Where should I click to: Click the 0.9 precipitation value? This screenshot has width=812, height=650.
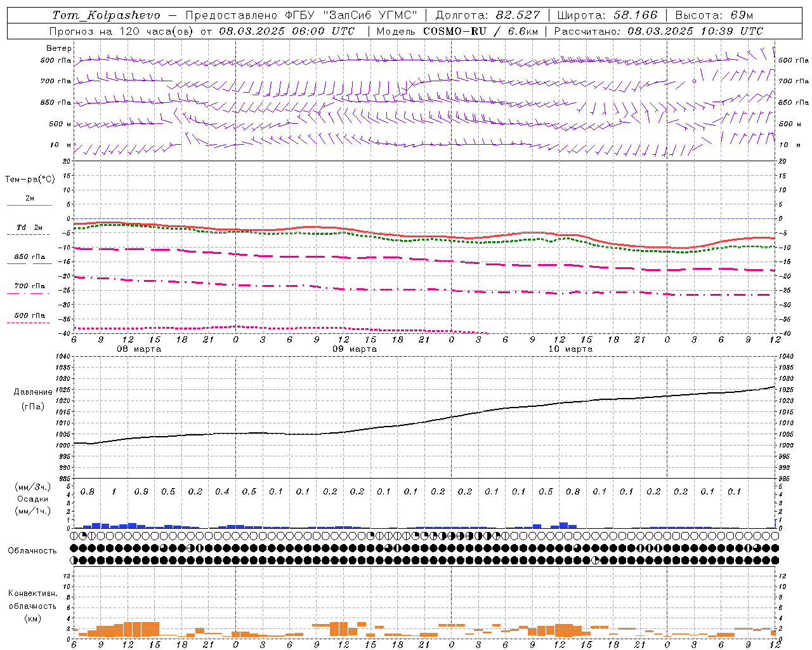pos(141,492)
